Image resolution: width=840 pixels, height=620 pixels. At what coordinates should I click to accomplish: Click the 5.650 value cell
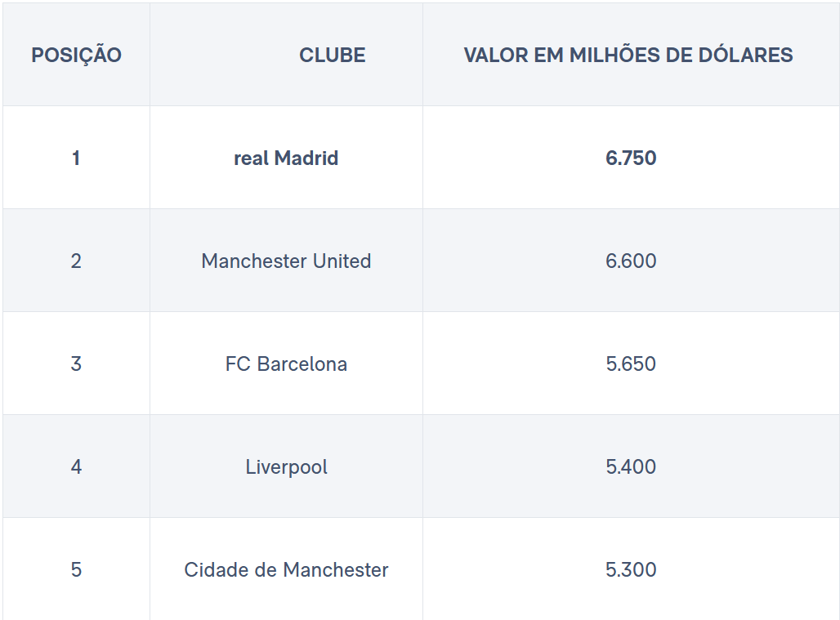coord(631,363)
